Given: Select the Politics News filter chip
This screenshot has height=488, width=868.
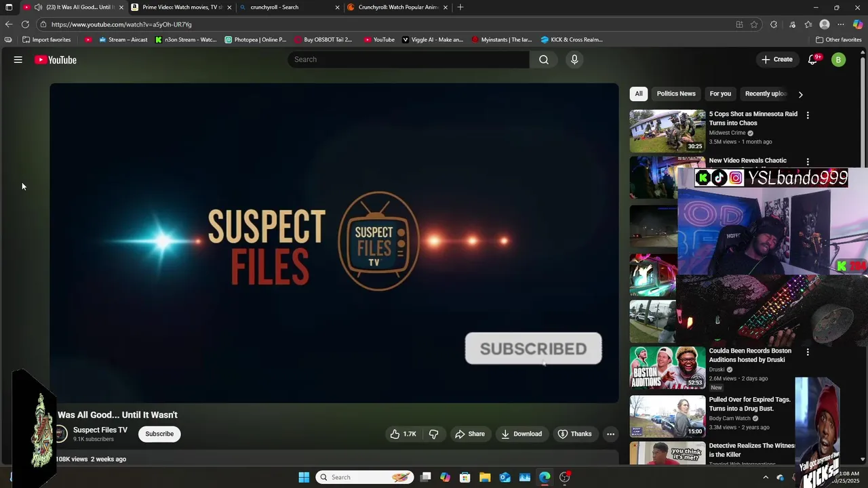Looking at the screenshot, I should [676, 94].
